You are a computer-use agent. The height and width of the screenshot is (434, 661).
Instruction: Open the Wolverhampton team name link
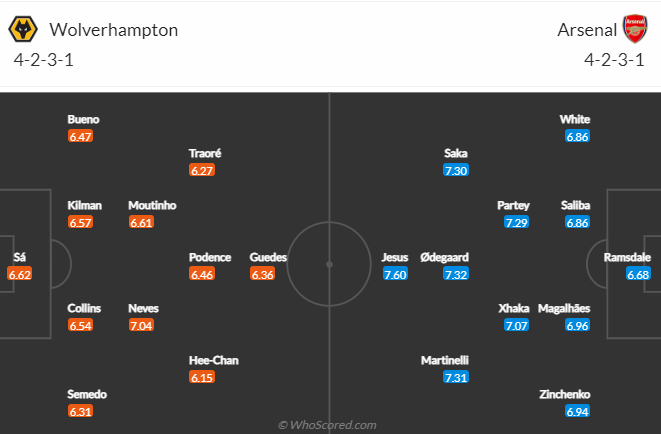[114, 30]
